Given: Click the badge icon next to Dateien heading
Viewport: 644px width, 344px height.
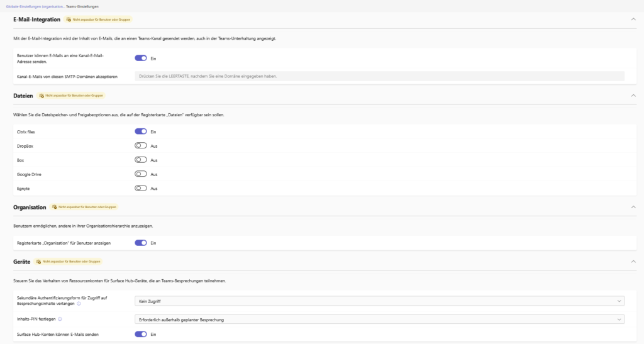Looking at the screenshot, I should click(42, 96).
